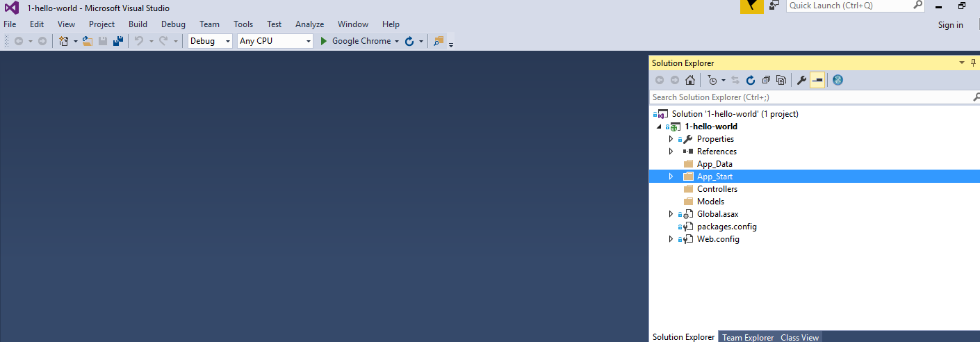
Task: Open the Build menu
Action: click(x=138, y=24)
